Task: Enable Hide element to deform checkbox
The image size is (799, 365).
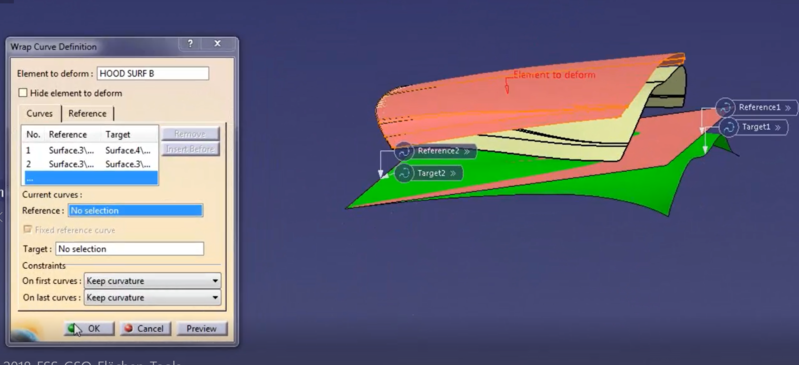Action: pyautogui.click(x=23, y=93)
